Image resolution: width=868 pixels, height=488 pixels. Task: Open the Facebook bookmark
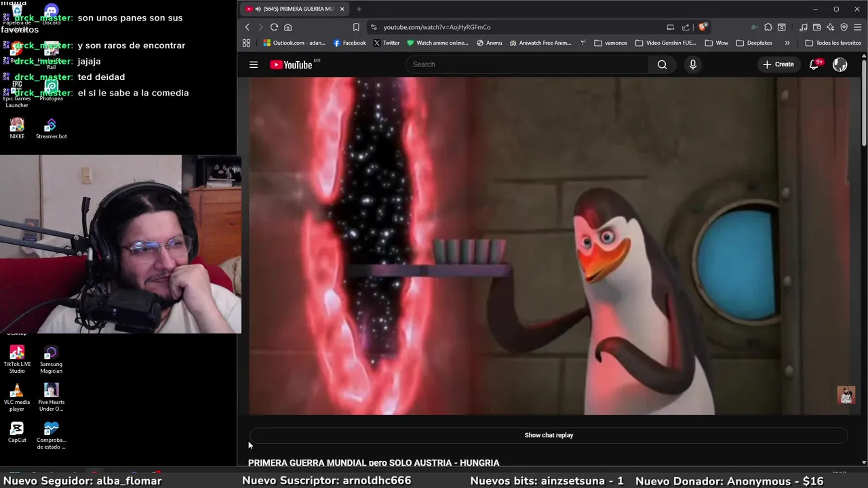(349, 43)
